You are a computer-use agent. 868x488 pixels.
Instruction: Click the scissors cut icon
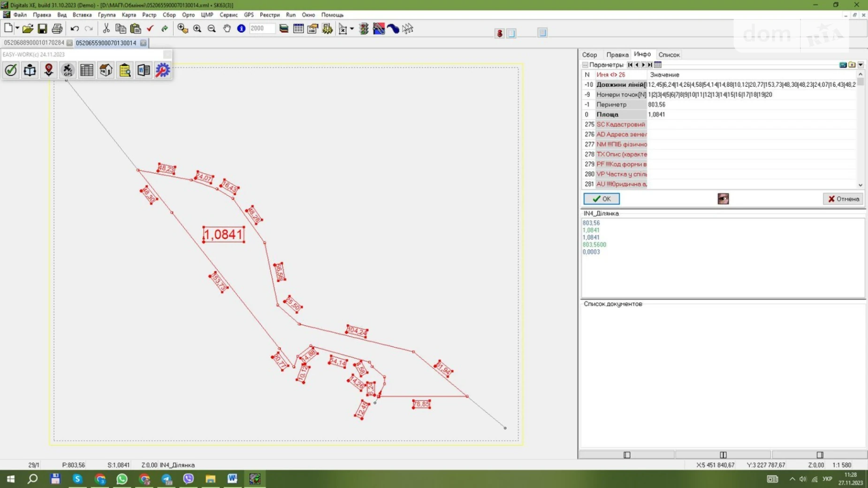point(106,29)
